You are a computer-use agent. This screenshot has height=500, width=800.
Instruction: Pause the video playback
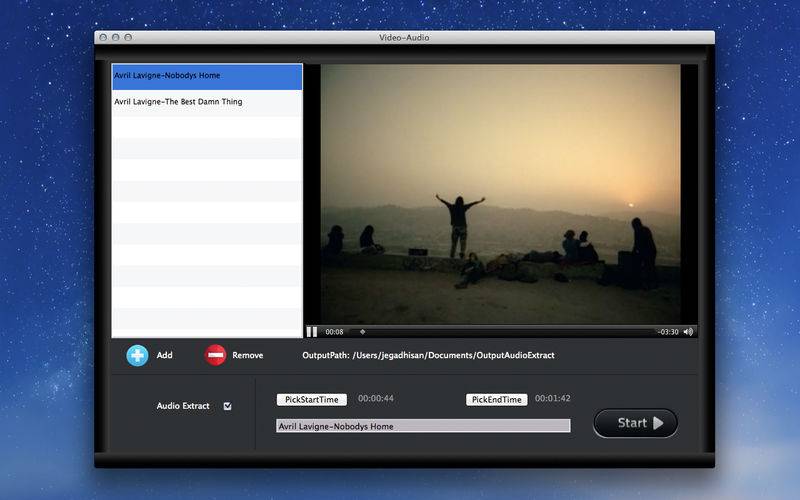312,332
